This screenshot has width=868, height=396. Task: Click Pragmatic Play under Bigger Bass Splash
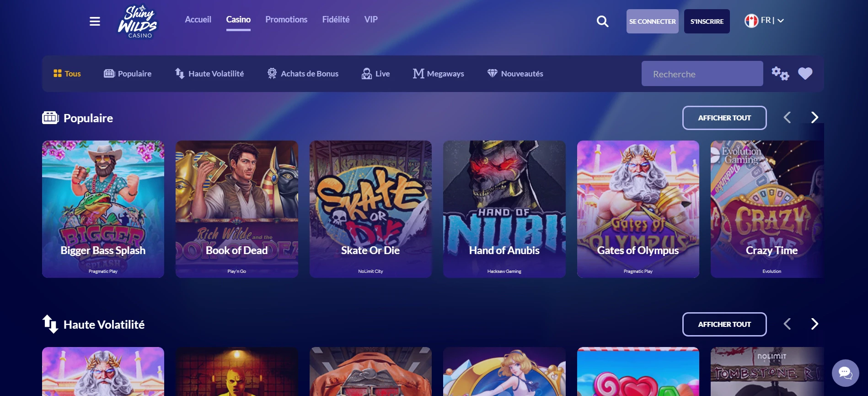pos(103,271)
